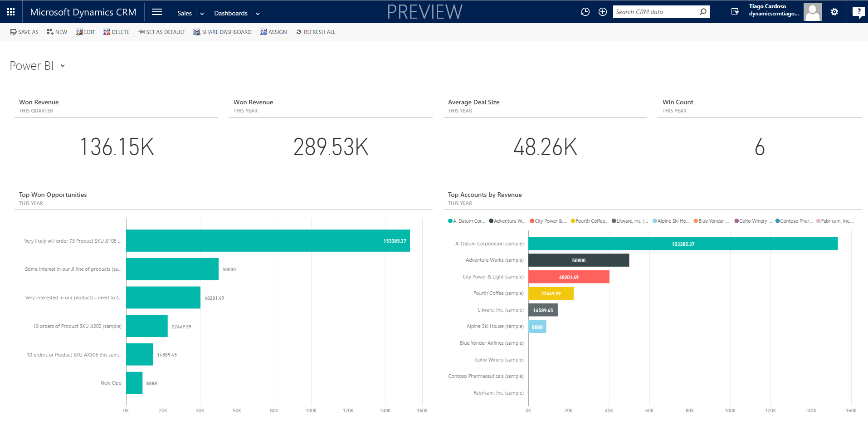Click the hamburger navigation menu icon
This screenshot has height=430, width=868.
157,12
